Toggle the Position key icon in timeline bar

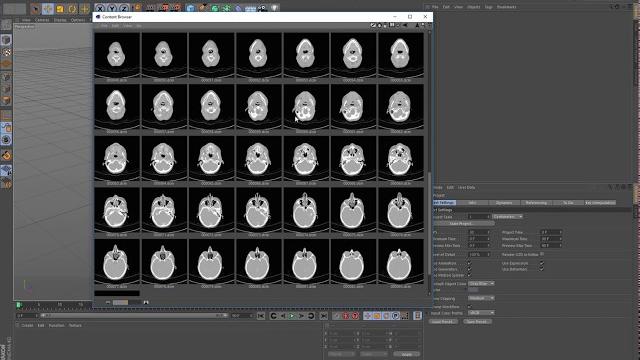click(x=368, y=316)
